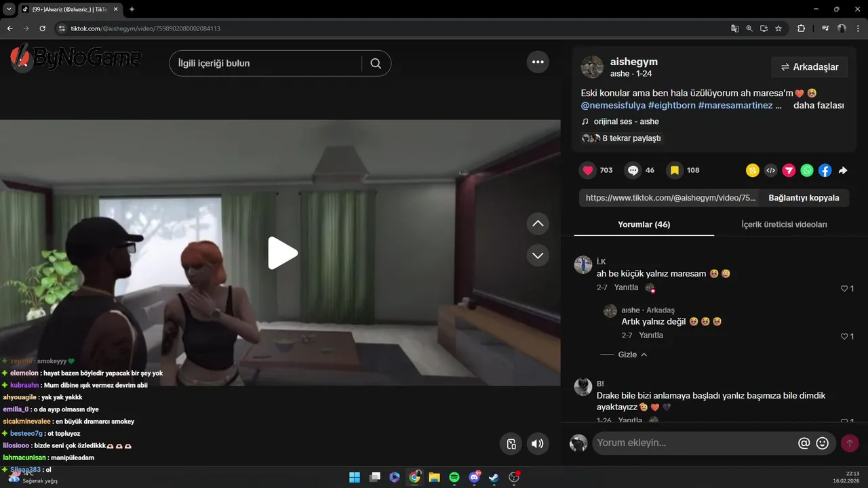The height and width of the screenshot is (488, 868).
Task: Open the @nemesisfulya mention link
Action: [613, 106]
